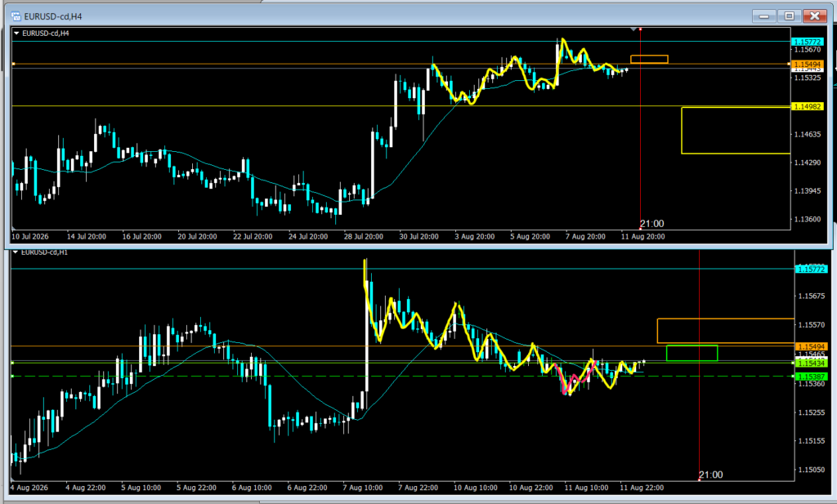Screen dimensions: 837x504
Task: Expand the EURUSD-cd,H1 chart label arrow
Action: tap(16, 252)
